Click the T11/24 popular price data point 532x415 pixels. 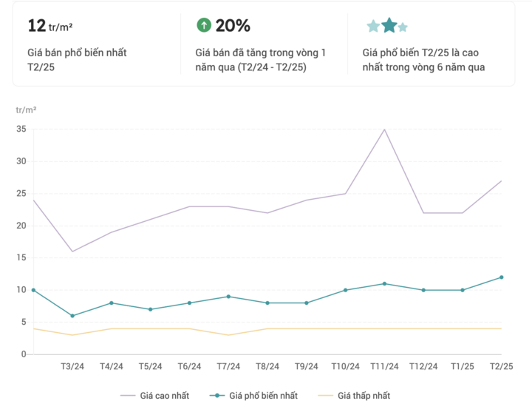point(384,283)
